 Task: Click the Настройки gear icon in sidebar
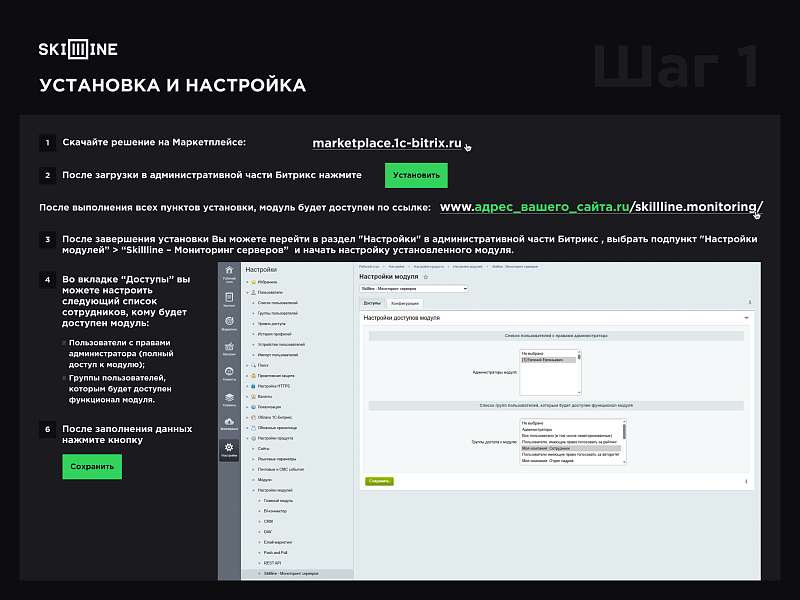click(229, 448)
